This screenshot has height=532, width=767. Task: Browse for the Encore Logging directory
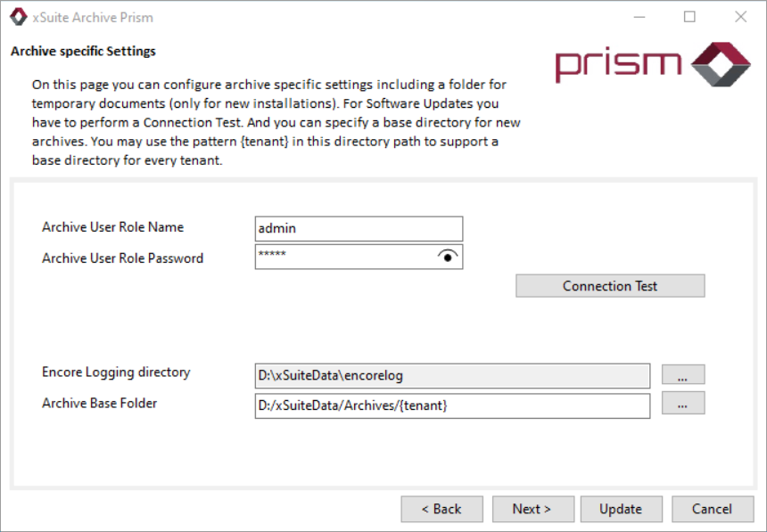682,376
